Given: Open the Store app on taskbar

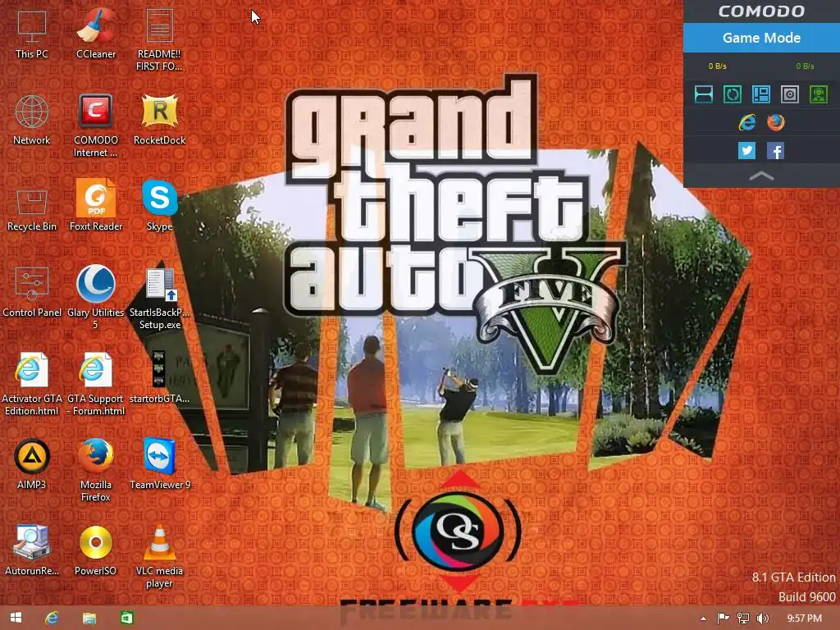Looking at the screenshot, I should (126, 618).
